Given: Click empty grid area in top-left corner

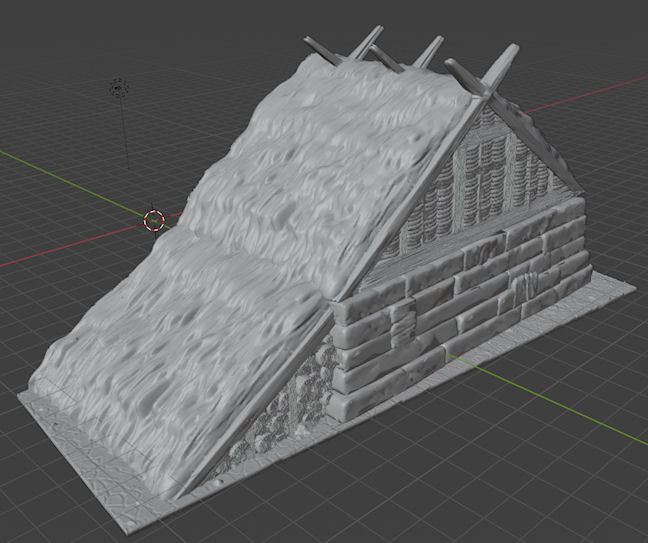Looking at the screenshot, I should 40,40.
